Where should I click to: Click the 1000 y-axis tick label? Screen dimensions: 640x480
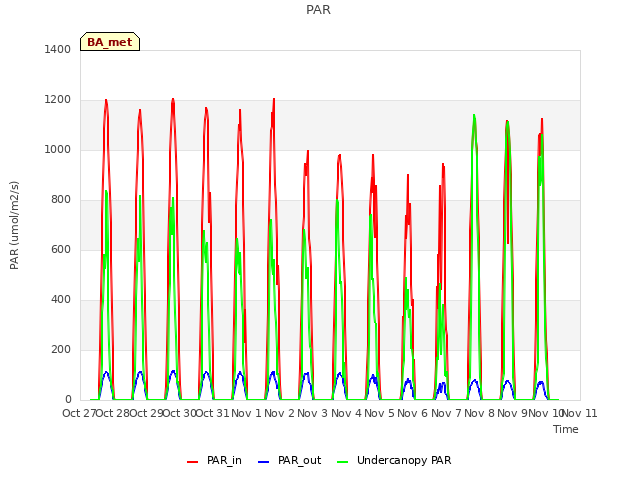58,149
